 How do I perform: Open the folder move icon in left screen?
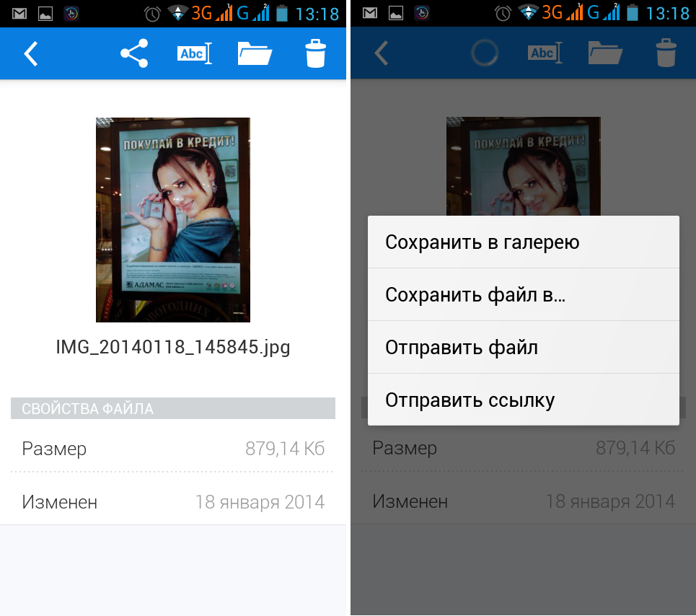tap(255, 53)
